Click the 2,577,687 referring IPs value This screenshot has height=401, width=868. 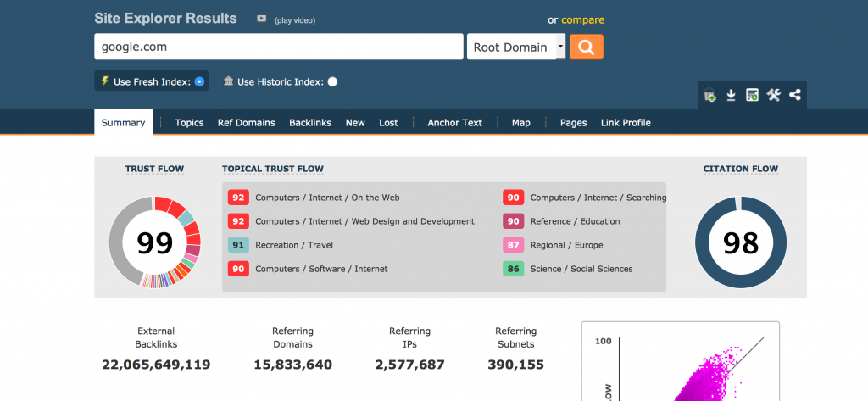coord(409,365)
